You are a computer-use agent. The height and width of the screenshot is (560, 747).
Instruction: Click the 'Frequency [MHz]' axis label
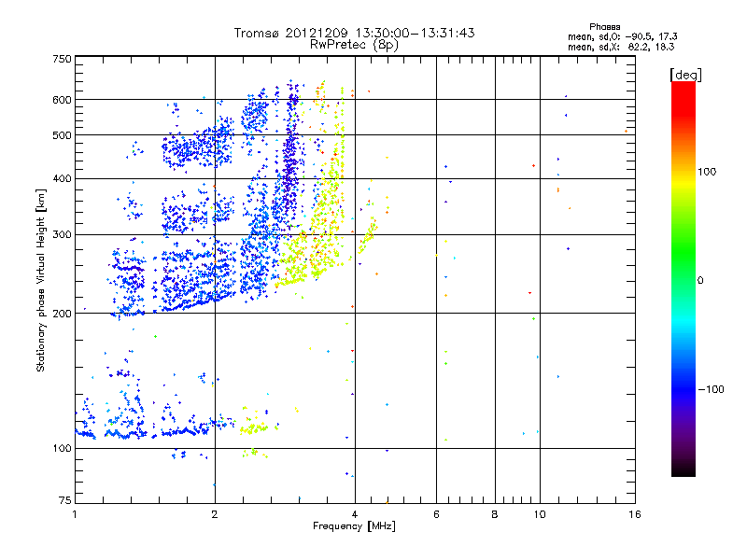[354, 526]
